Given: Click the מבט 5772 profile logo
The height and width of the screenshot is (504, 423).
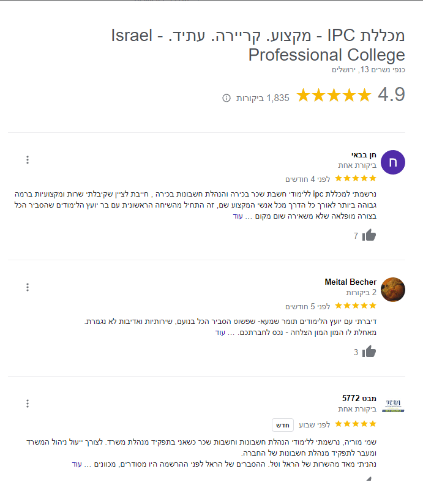Looking at the screenshot, I should coord(393,405).
